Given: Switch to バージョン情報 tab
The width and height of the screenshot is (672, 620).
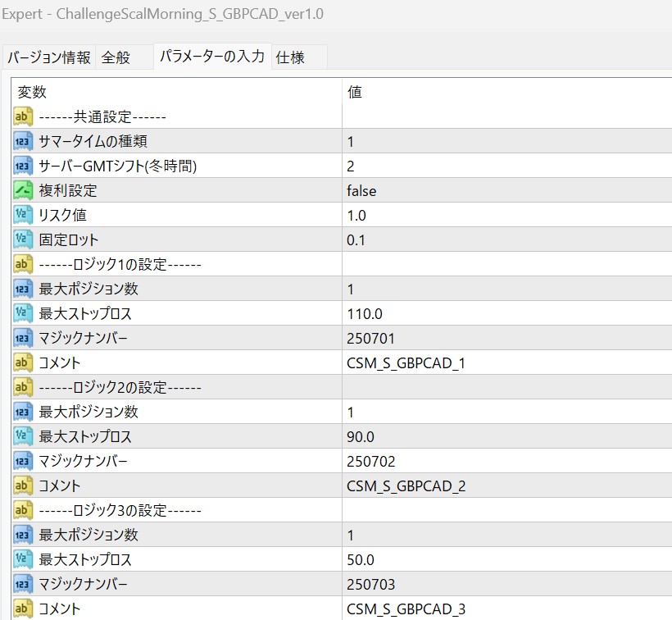Looking at the screenshot, I should click(49, 57).
